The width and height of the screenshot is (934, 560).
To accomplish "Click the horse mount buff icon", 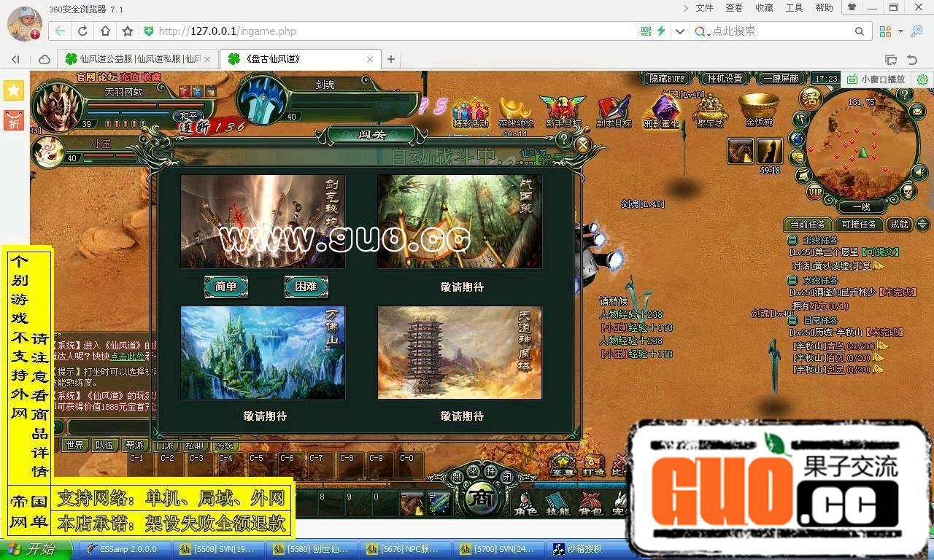I will point(740,151).
